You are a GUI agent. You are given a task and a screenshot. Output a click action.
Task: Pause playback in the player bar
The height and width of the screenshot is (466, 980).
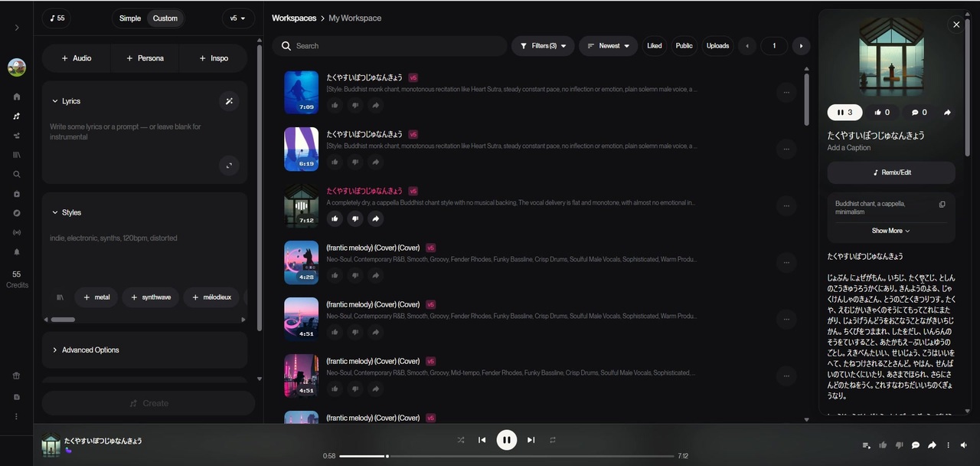(x=507, y=440)
